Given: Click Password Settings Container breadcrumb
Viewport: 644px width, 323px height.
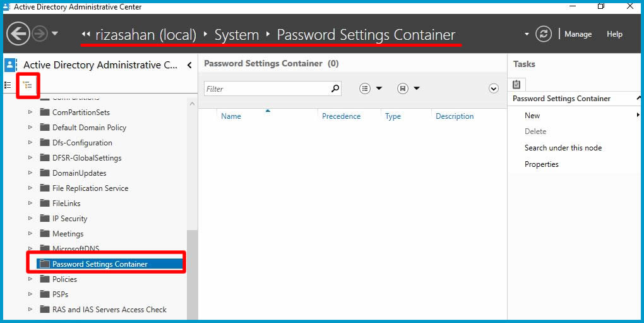Looking at the screenshot, I should (x=366, y=35).
